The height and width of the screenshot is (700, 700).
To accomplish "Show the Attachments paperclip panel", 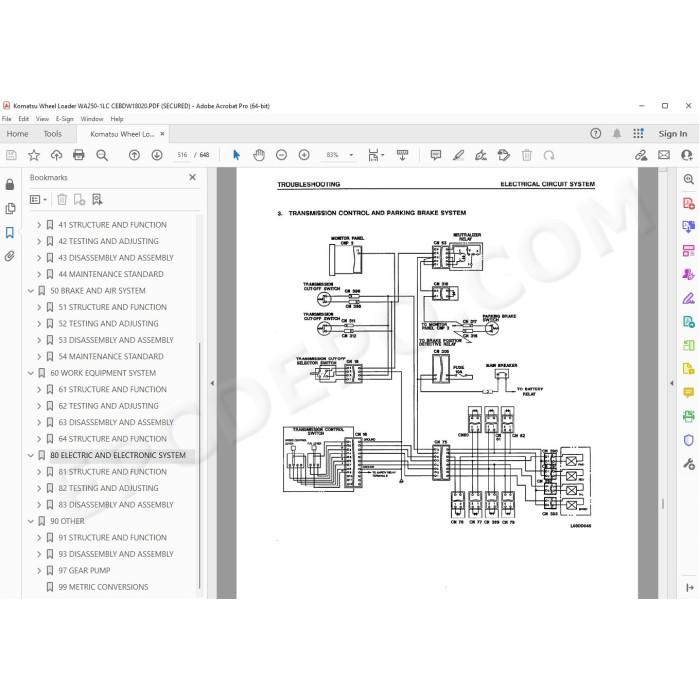I will pyautogui.click(x=10, y=256).
